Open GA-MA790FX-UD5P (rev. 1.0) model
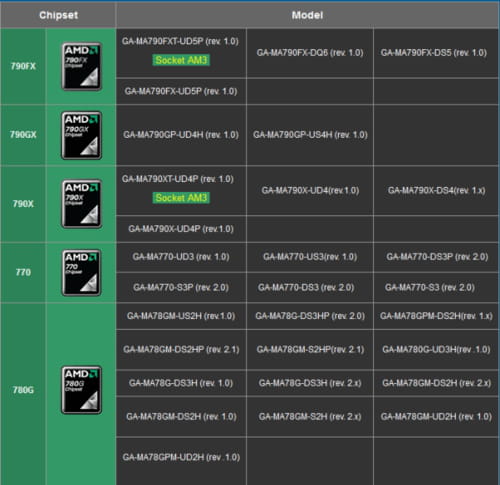The height and width of the screenshot is (485, 500). click(181, 91)
